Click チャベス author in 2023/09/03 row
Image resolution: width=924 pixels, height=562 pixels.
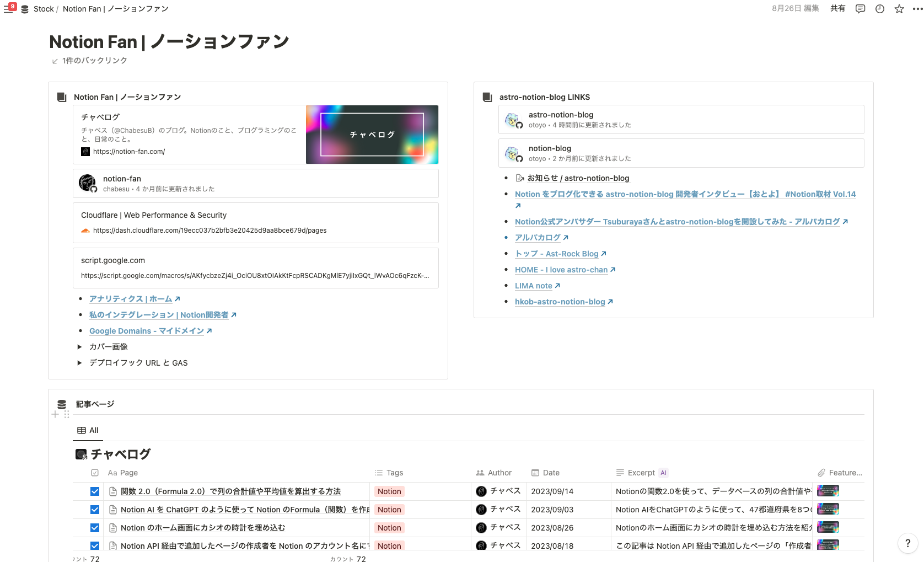coord(498,509)
